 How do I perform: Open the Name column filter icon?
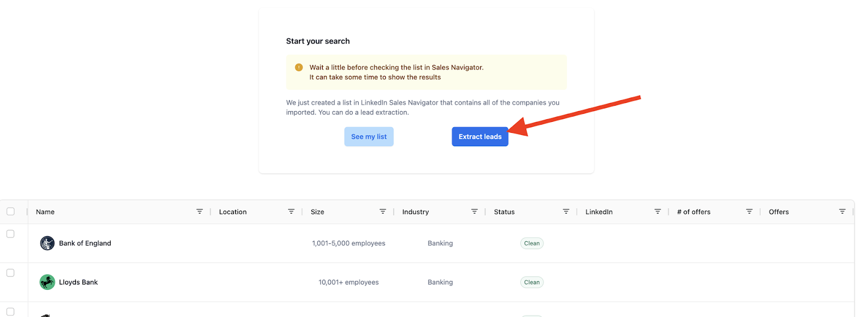point(200,211)
